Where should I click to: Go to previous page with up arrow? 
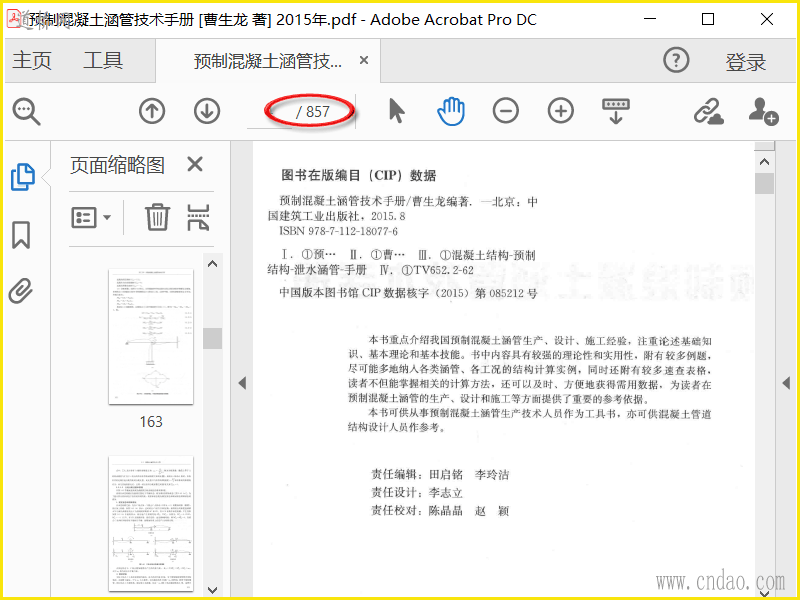152,111
